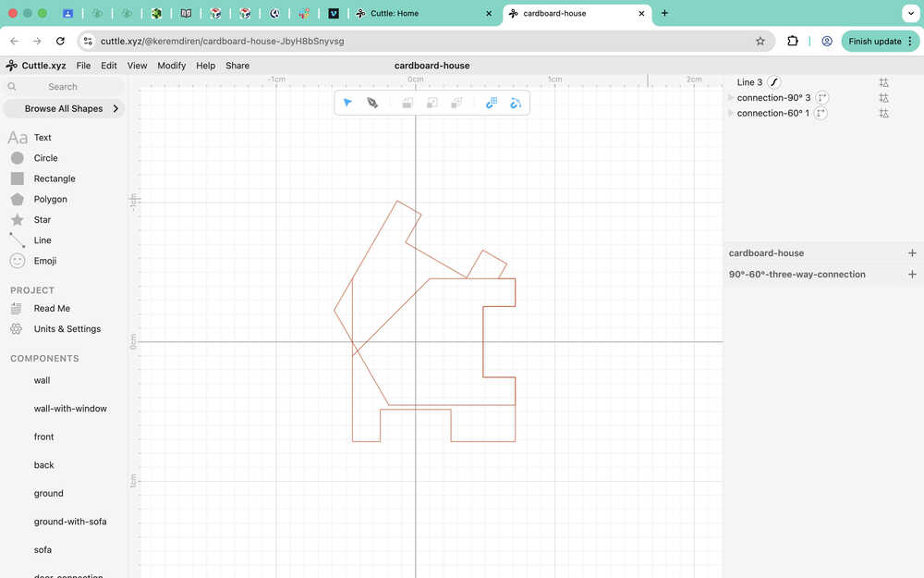This screenshot has width=924, height=578.
Task: Close the Cuttle: Home tab
Action: point(489,13)
